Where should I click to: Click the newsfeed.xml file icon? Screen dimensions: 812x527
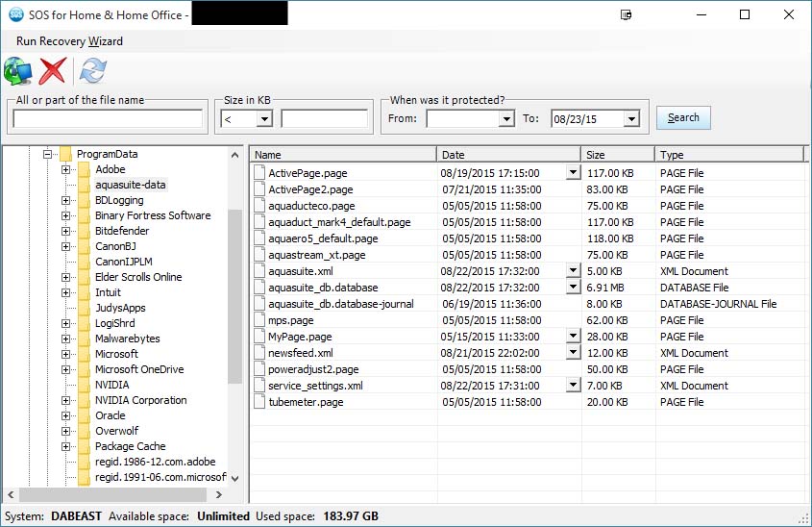point(259,353)
